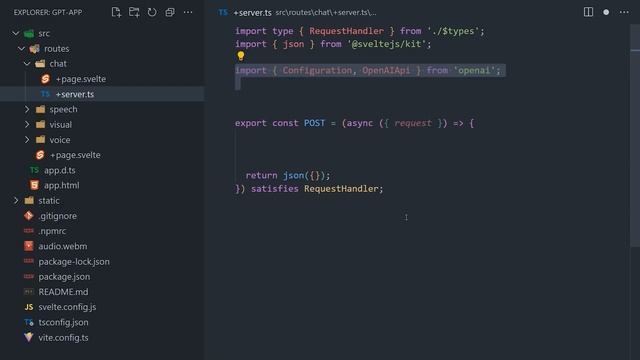Click the src\routes\chat breadcrumb path
This screenshot has width=640, height=360.
(x=326, y=13)
